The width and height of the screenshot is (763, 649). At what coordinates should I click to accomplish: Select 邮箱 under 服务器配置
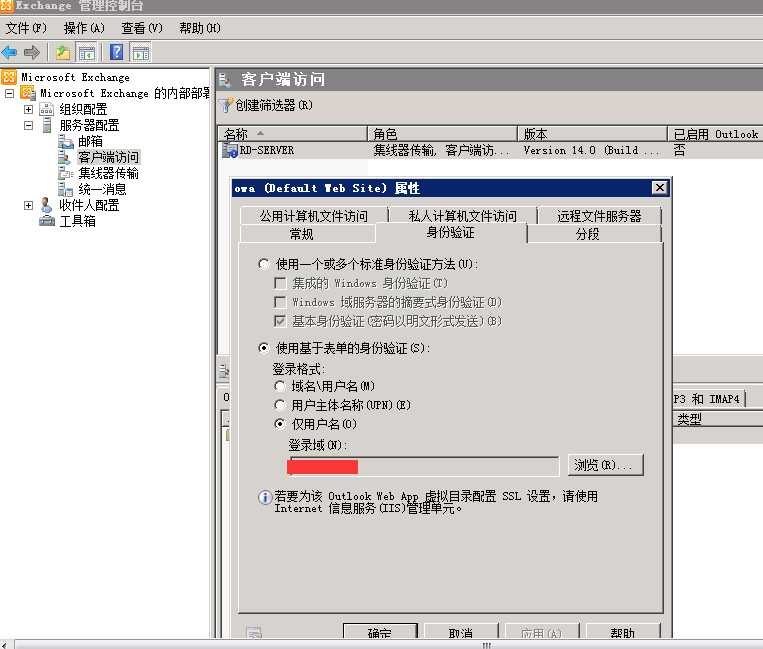pyautogui.click(x=91, y=141)
